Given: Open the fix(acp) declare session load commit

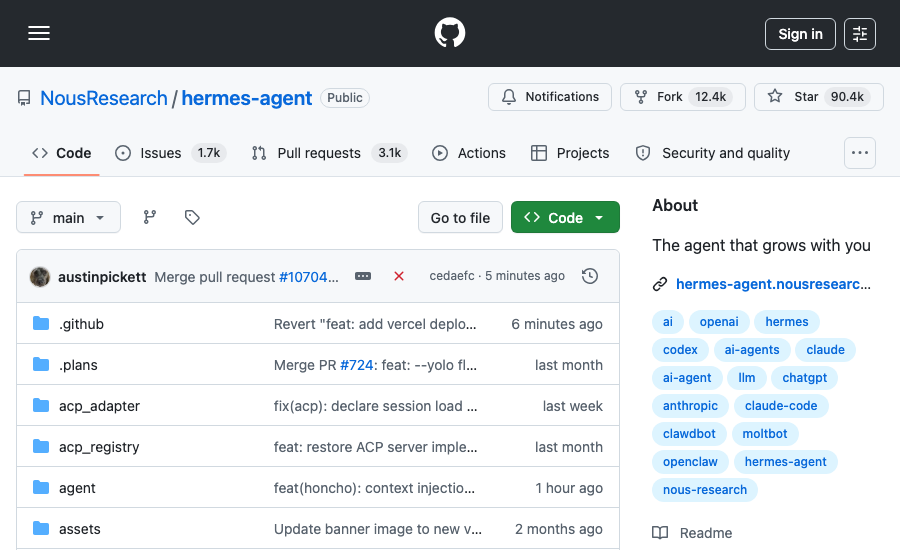Looking at the screenshot, I should coord(375,406).
